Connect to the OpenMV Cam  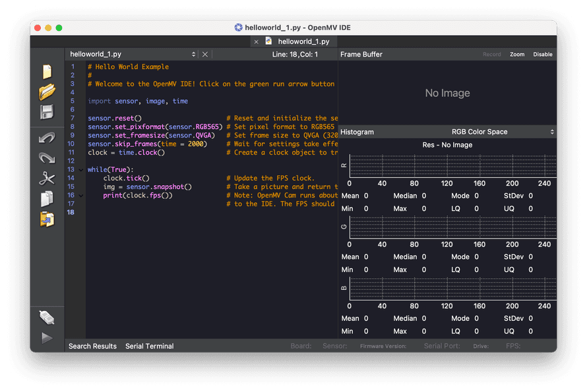pyautogui.click(x=47, y=318)
